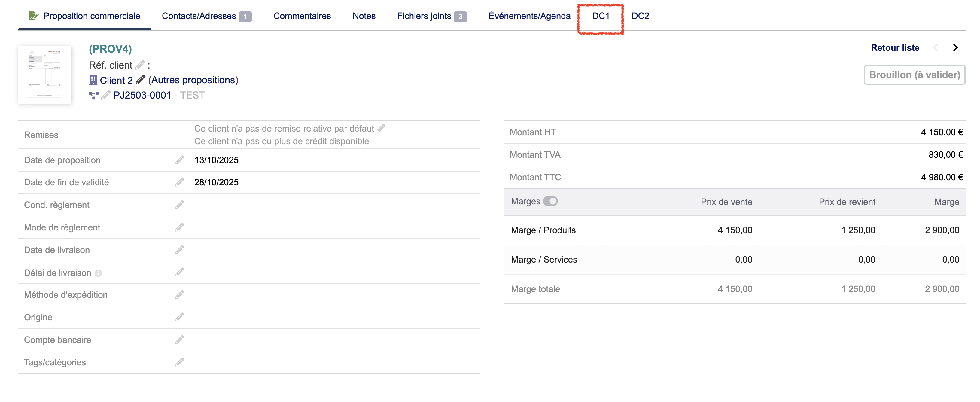Click the Retour liste link
This screenshot has width=980, height=402.
pyautogui.click(x=895, y=47)
